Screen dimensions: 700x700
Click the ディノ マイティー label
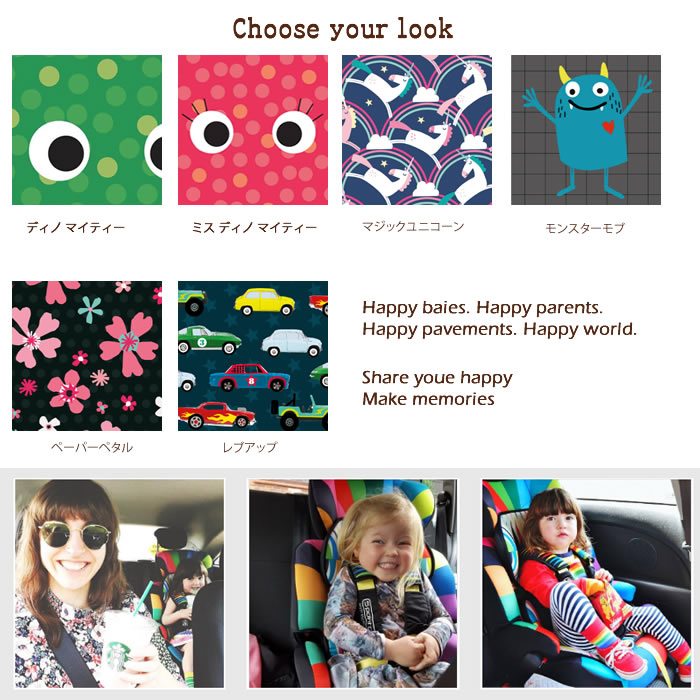click(x=75, y=228)
